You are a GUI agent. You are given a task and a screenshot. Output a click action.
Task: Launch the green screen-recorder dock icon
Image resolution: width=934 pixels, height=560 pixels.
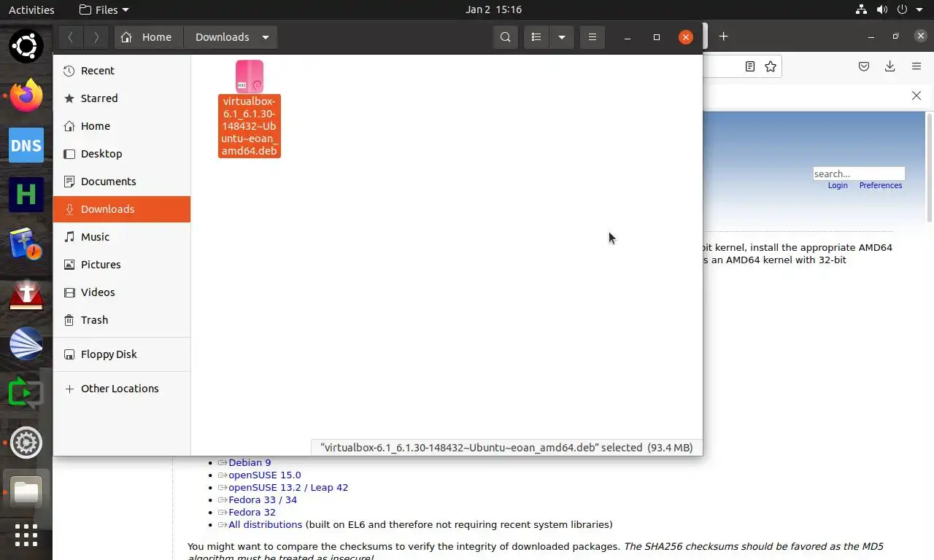pyautogui.click(x=26, y=393)
